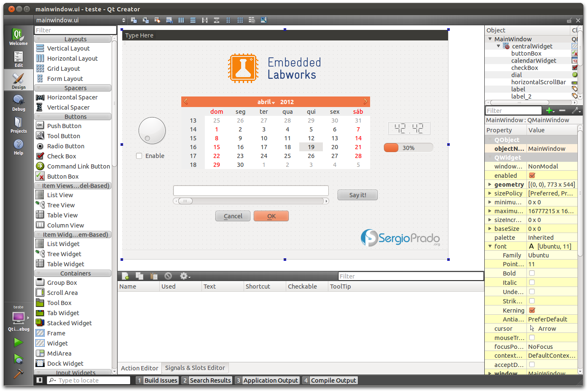
Task: Open the Help mode
Action: (x=19, y=147)
